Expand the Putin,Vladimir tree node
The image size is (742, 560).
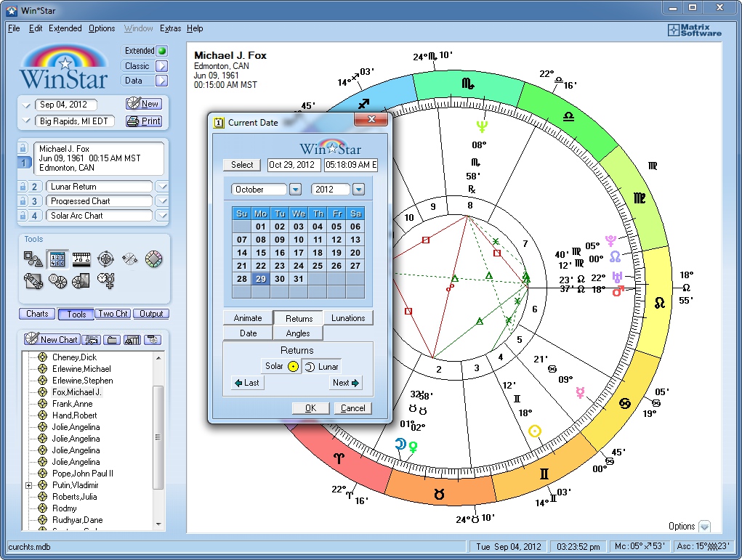29,485
